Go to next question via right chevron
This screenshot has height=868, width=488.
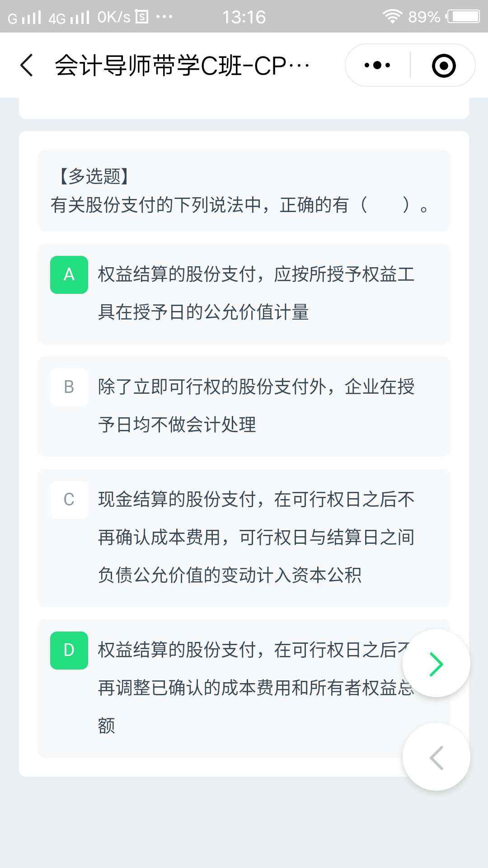(435, 664)
